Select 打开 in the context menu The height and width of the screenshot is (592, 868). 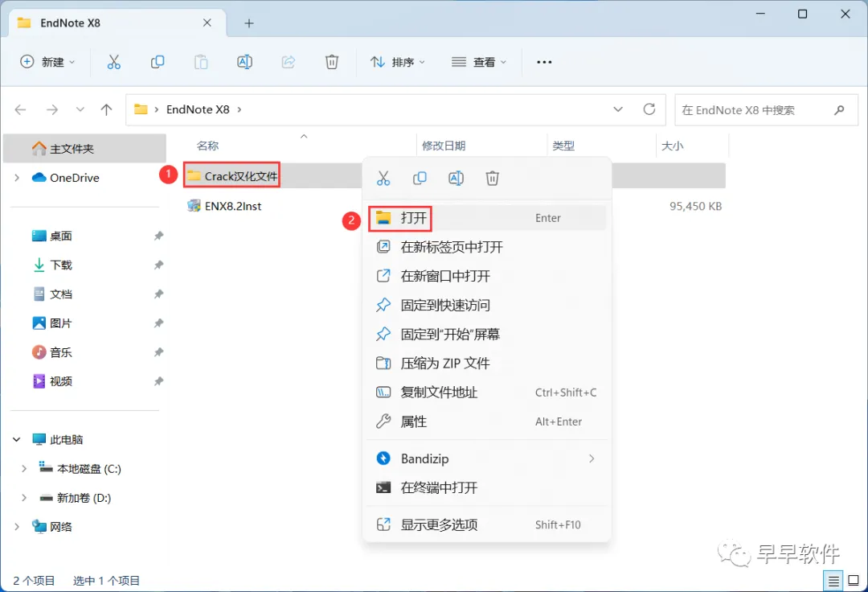[x=486, y=218]
